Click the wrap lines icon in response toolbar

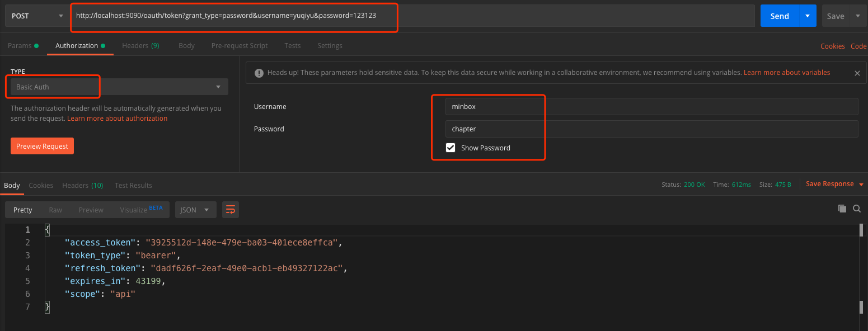pyautogui.click(x=230, y=210)
